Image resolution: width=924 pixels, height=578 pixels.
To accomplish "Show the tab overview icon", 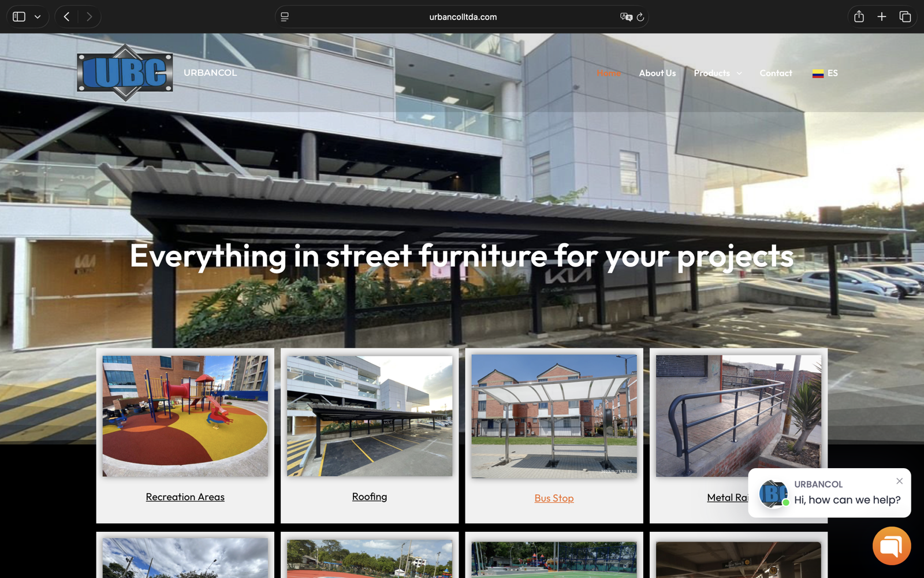I will point(905,17).
